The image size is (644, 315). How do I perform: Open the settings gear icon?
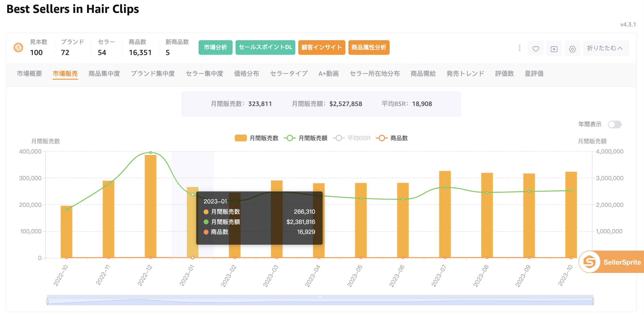572,49
